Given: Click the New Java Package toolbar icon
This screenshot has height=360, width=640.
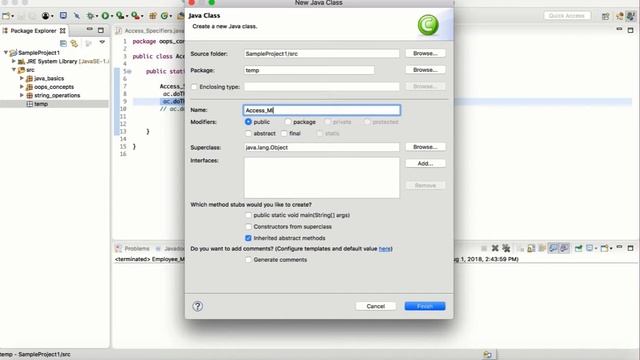Looking at the screenshot, I should [x=153, y=16].
